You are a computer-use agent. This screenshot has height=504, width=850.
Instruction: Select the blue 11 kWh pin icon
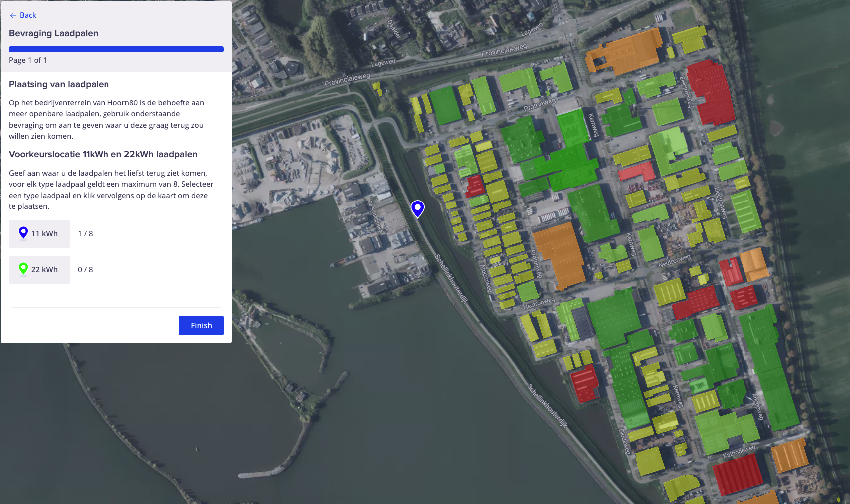pos(23,233)
